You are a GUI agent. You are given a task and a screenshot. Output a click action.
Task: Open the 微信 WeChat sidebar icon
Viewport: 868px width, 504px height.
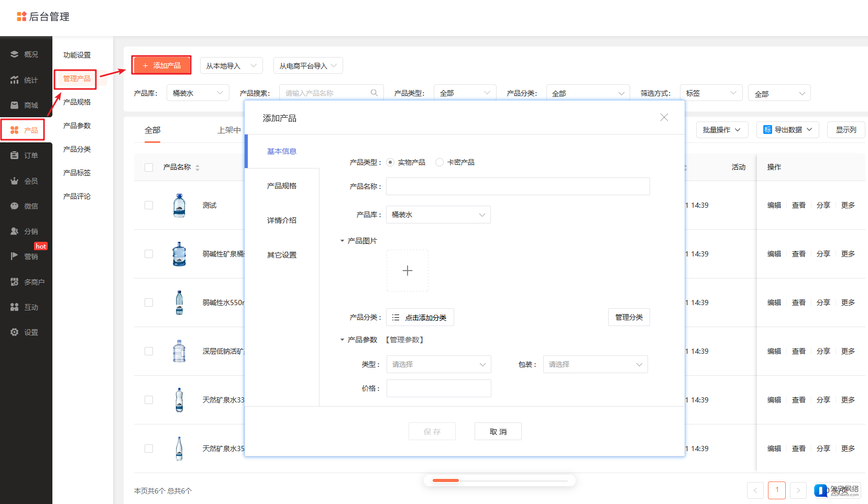(14, 206)
